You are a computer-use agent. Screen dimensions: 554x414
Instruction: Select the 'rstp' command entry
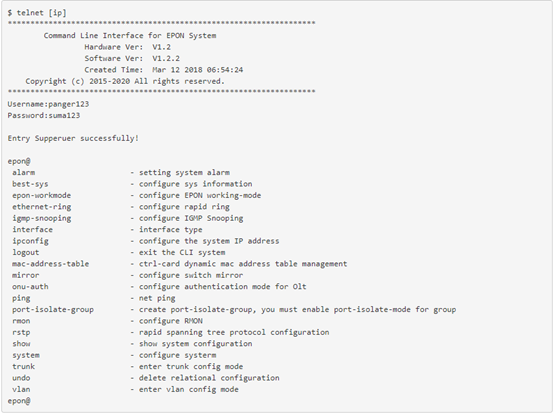pyautogui.click(x=21, y=332)
